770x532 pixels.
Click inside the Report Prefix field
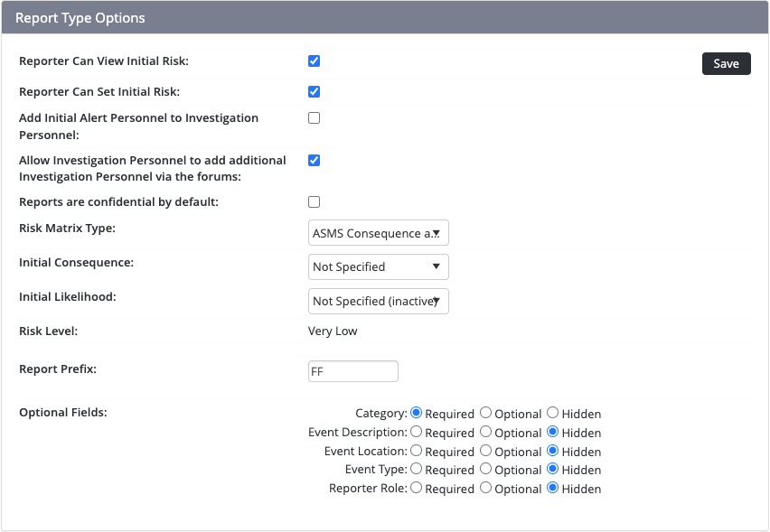pos(352,371)
